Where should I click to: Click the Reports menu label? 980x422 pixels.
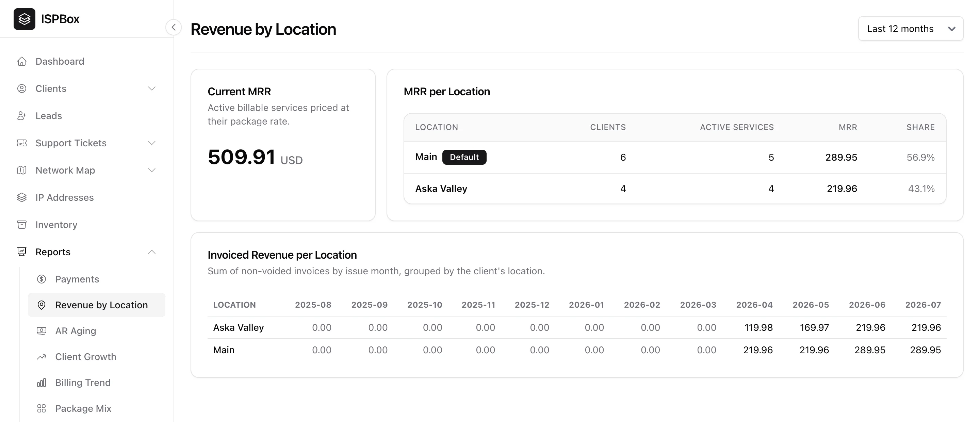click(x=53, y=252)
